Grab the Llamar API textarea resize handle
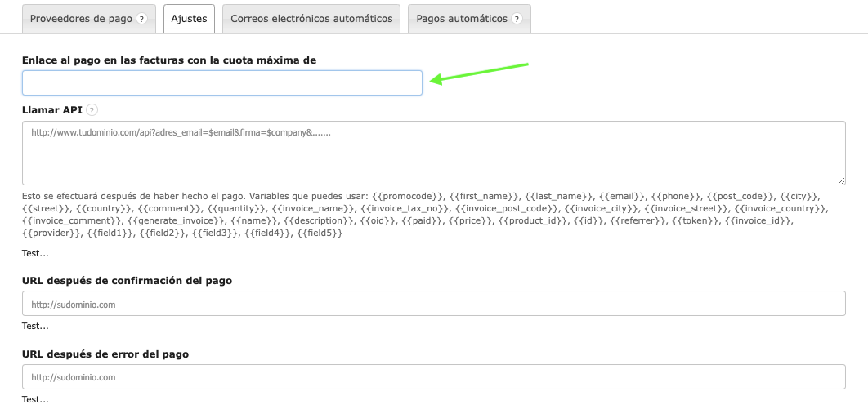Viewport: 868px width, 418px height. [841, 180]
